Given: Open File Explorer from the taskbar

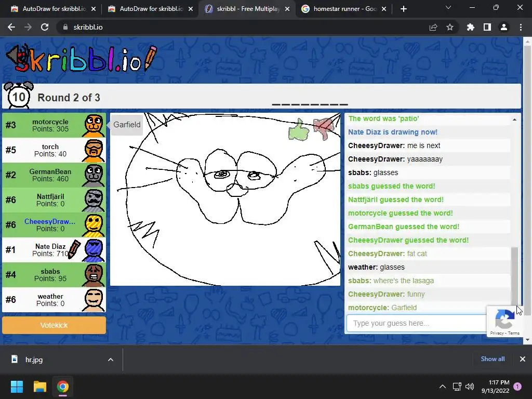Looking at the screenshot, I should tap(39, 387).
